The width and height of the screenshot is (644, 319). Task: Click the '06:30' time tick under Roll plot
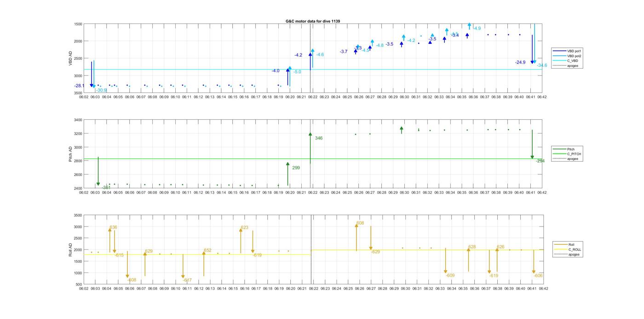pyautogui.click(x=405, y=289)
